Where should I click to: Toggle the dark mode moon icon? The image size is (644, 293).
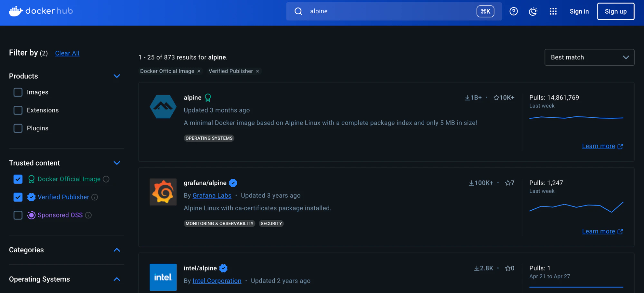(533, 11)
